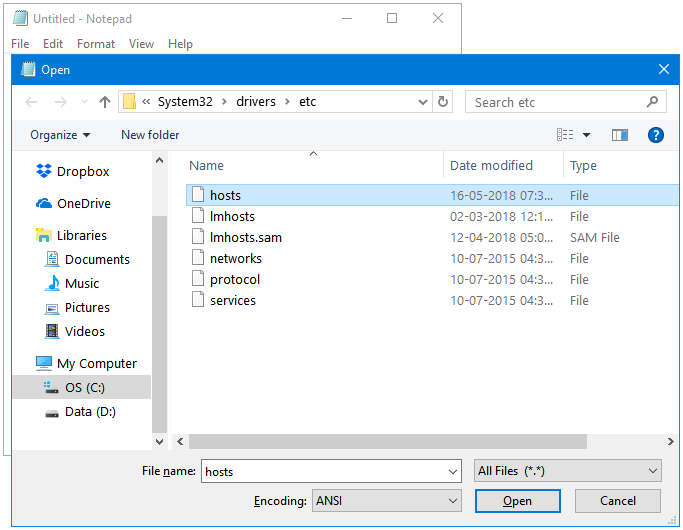The image size is (683, 530).
Task: Click the Open button
Action: click(x=517, y=501)
